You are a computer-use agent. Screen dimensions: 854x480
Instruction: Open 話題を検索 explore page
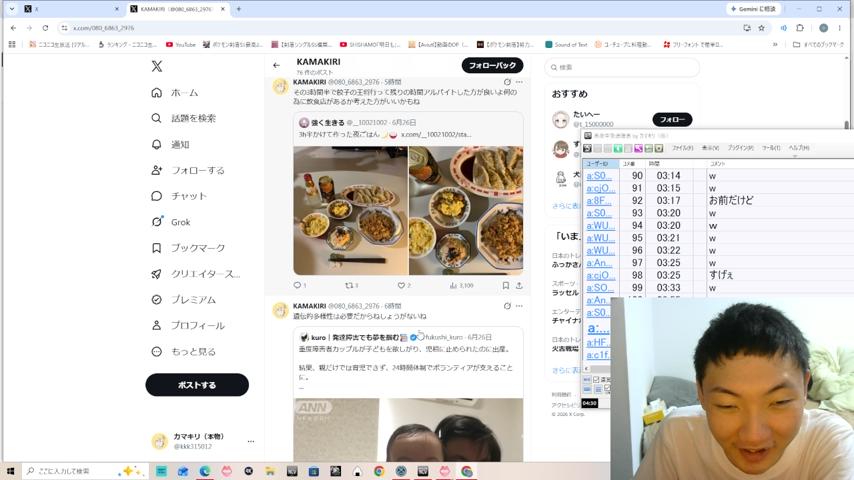coord(184,118)
